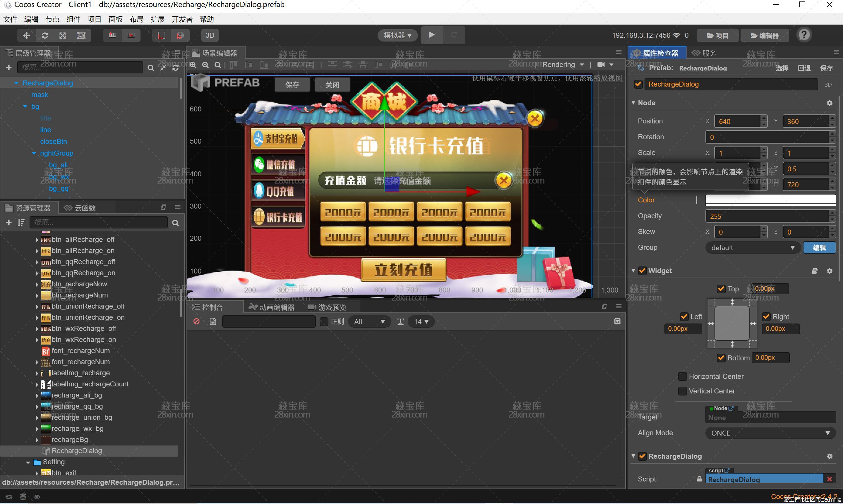Open the console log file icon
Screen dimensions: 843x504
pyautogui.click(x=213, y=321)
